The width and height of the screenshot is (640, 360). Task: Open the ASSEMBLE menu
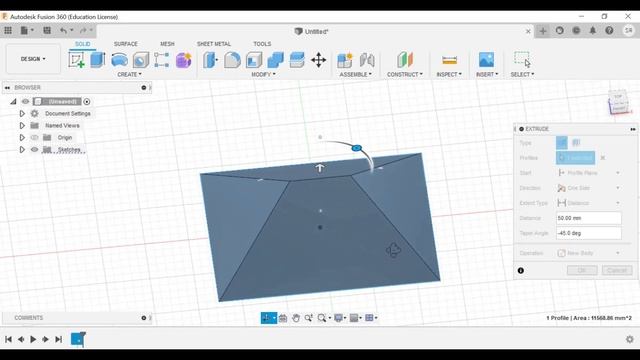356,74
